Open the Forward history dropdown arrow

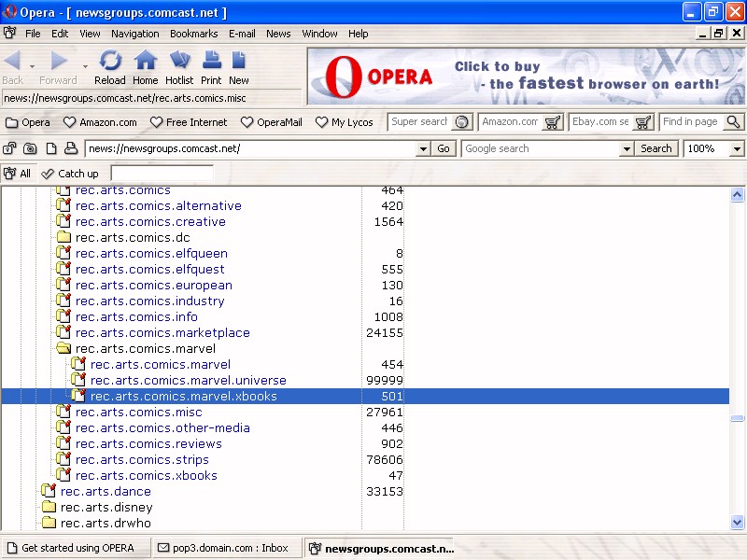[85, 66]
